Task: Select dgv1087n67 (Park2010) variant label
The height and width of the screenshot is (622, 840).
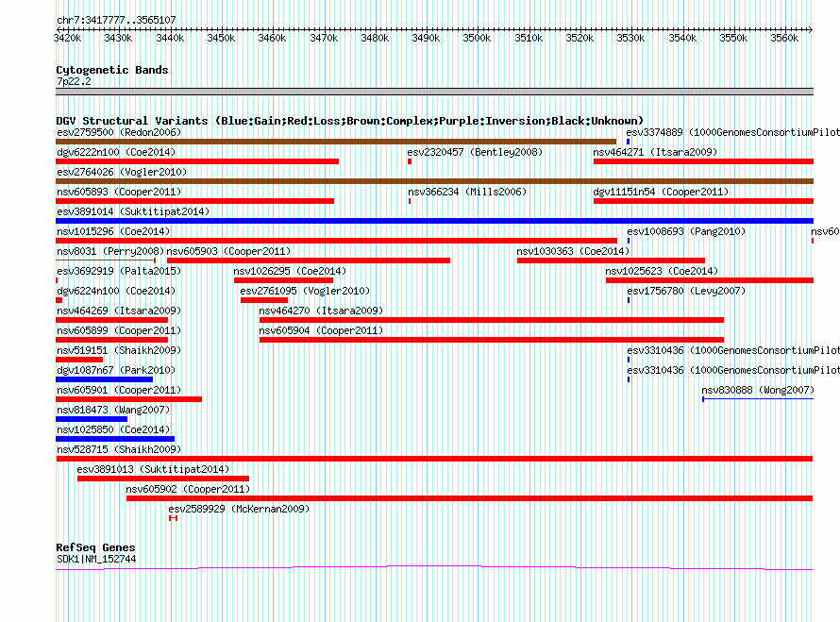Action: pyautogui.click(x=116, y=370)
